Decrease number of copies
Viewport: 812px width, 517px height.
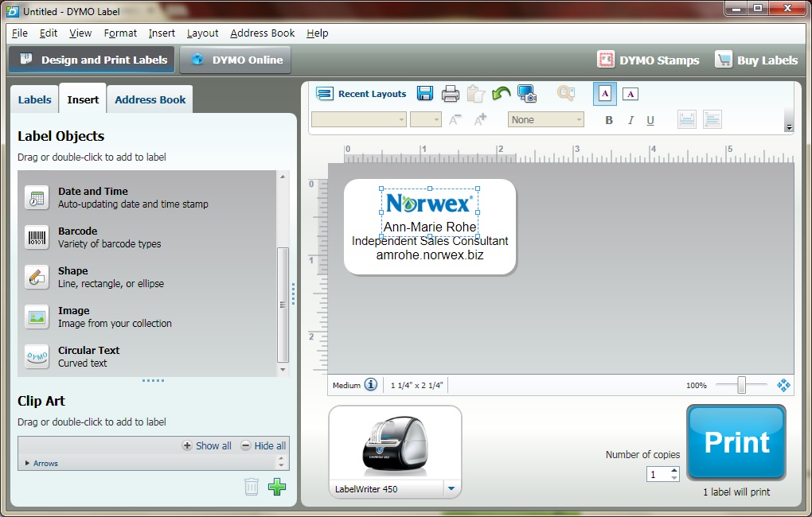click(x=673, y=478)
